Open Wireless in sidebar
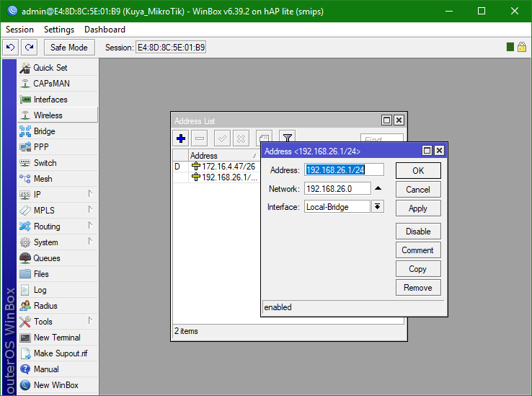The height and width of the screenshot is (396, 532). click(58, 115)
